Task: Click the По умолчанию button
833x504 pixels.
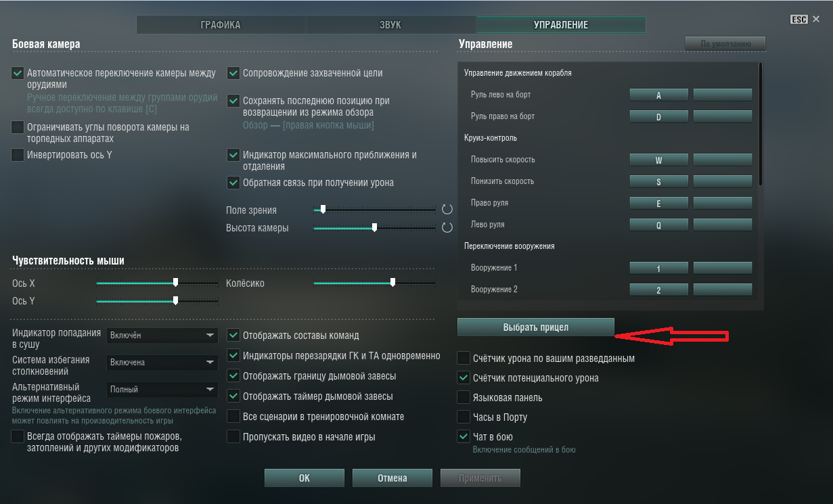Action: click(x=725, y=44)
